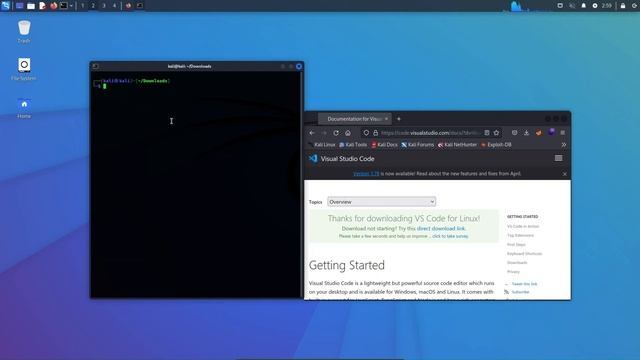Viewport: 640px width, 360px height.
Task: Click the show desktop icon in panel
Action: point(20,6)
